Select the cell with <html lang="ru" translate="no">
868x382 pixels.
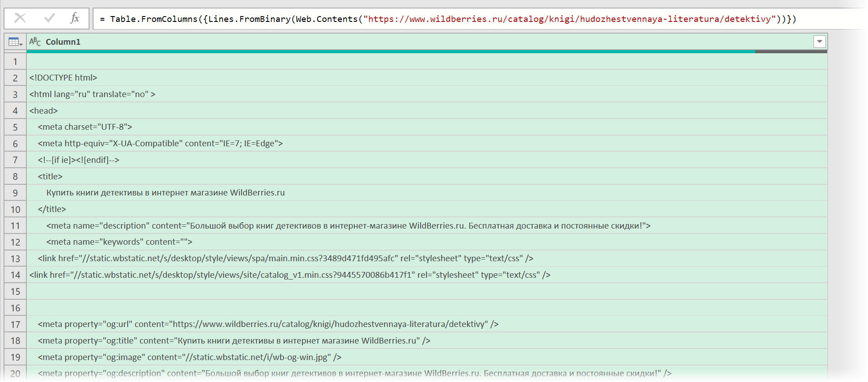427,94
